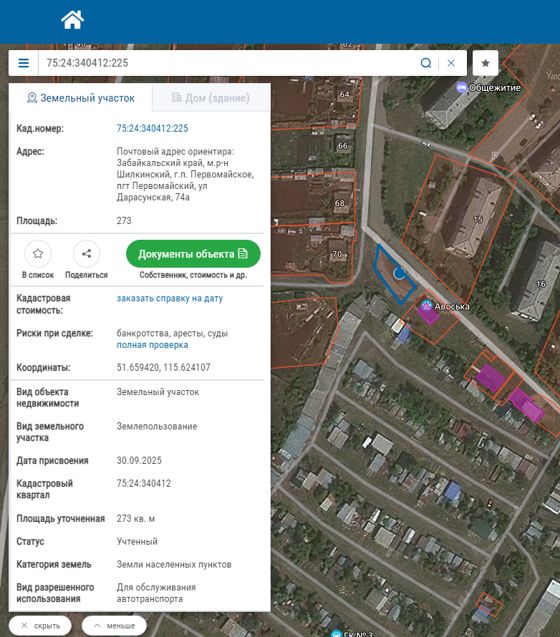The width and height of the screenshot is (560, 637).
Task: Add the parcel to list via star icon
Action: coord(38,254)
